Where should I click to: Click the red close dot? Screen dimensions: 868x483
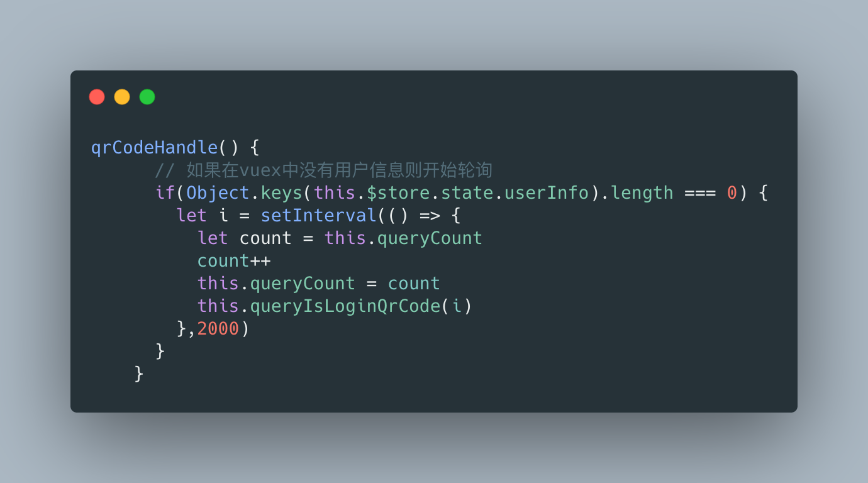pyautogui.click(x=97, y=97)
